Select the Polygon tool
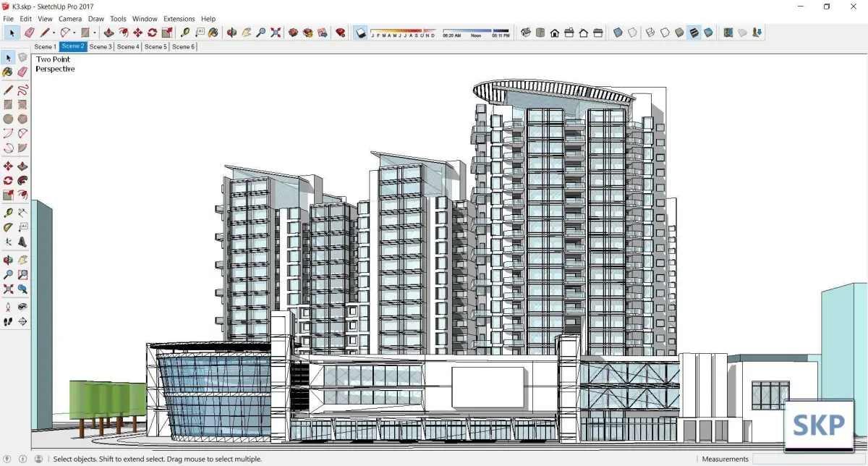 click(22, 119)
